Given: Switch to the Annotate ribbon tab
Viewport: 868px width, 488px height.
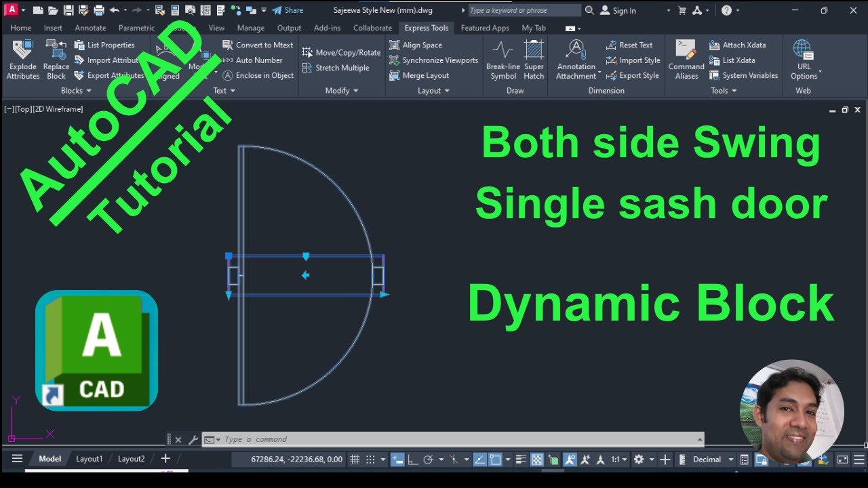Looking at the screenshot, I should pos(90,28).
